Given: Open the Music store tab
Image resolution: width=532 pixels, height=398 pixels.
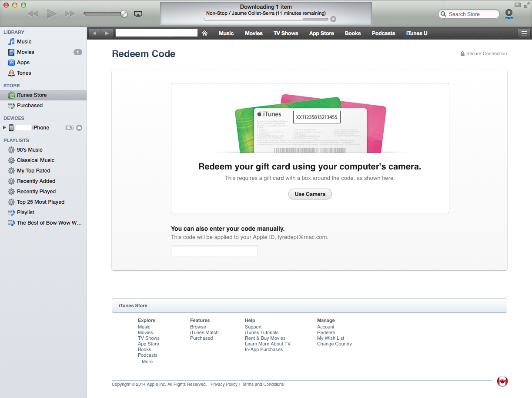Looking at the screenshot, I should tap(226, 33).
